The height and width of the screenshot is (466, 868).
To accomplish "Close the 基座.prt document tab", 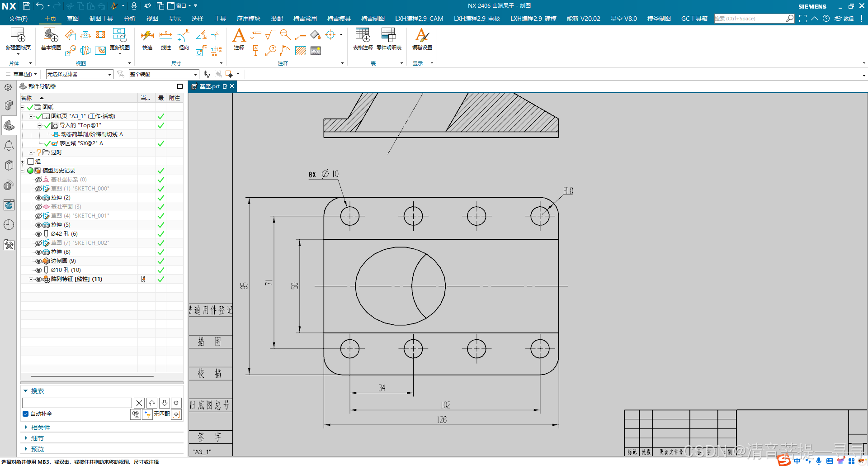I will pyautogui.click(x=232, y=86).
